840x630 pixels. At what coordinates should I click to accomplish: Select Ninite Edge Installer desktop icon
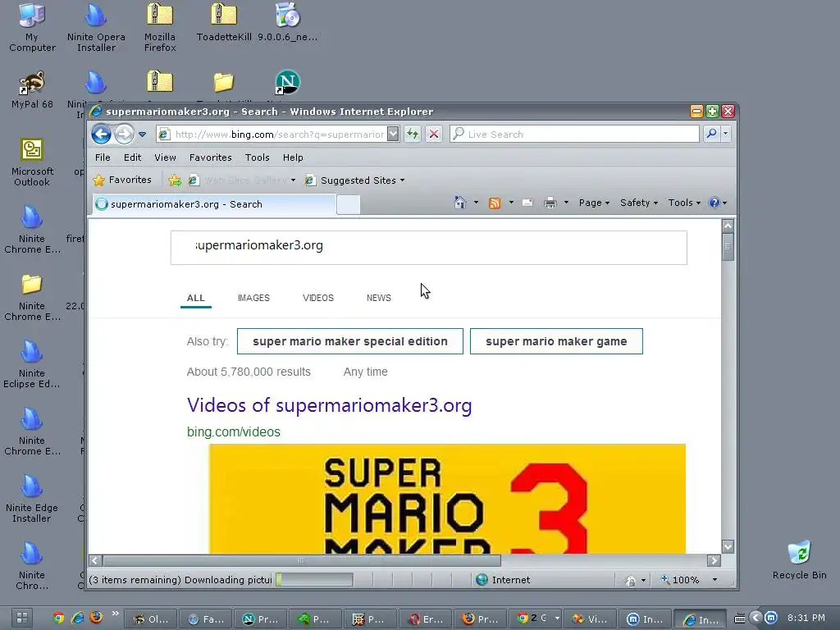[32, 499]
